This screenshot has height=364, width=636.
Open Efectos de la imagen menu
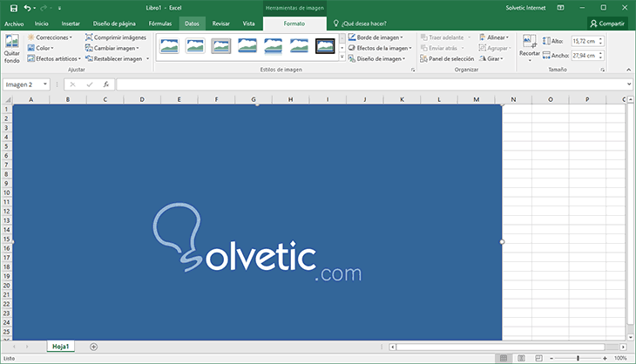pyautogui.click(x=380, y=48)
